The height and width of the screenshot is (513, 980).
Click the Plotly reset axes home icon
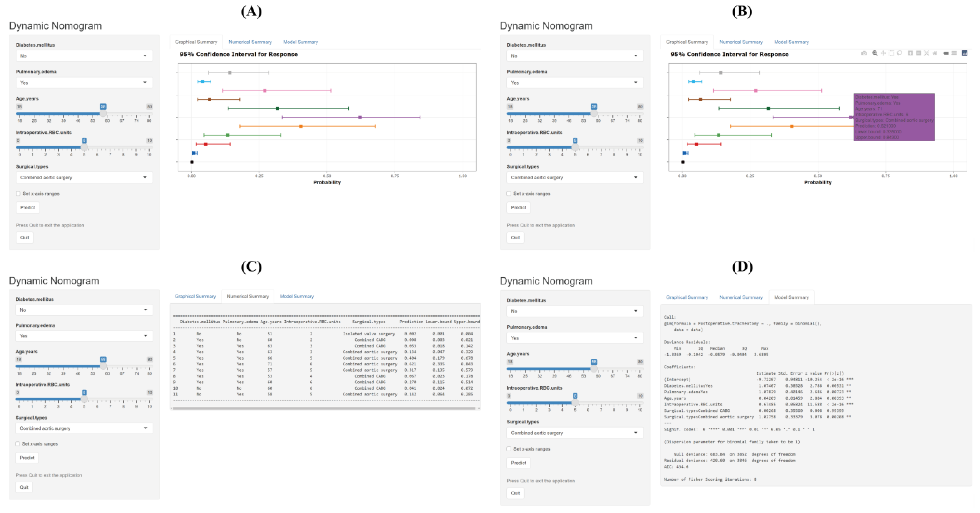(935, 53)
